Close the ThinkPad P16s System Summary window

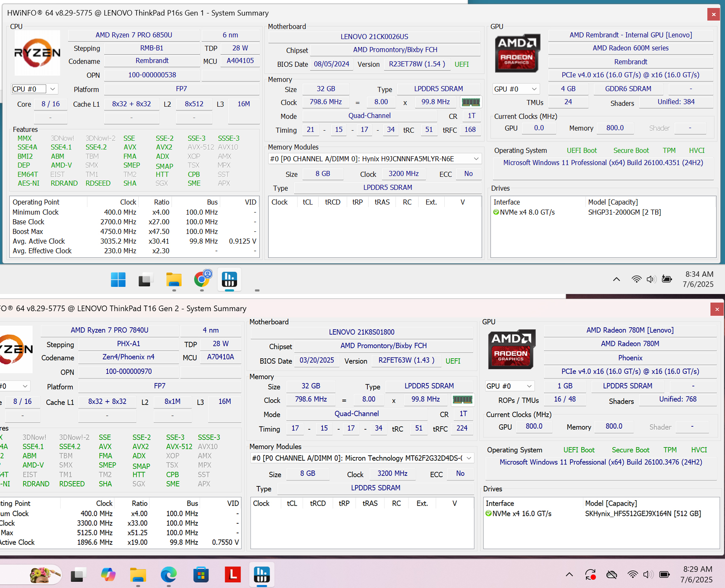[714, 14]
